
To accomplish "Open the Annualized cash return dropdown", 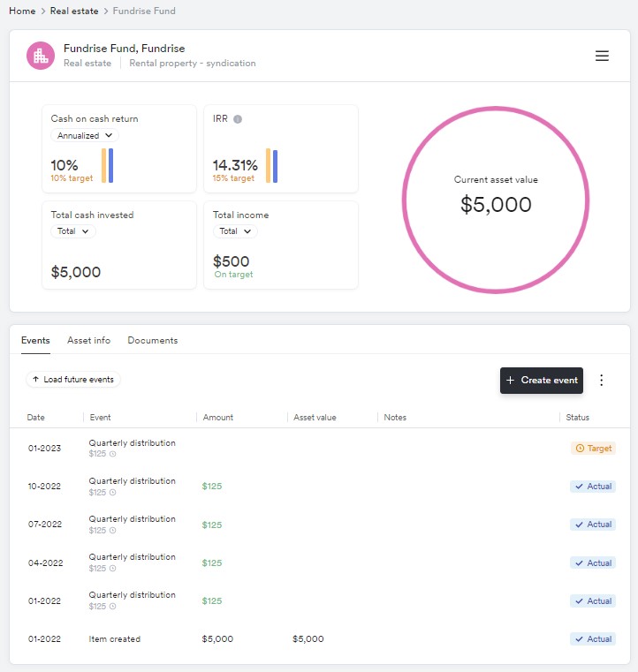I will [x=85, y=135].
